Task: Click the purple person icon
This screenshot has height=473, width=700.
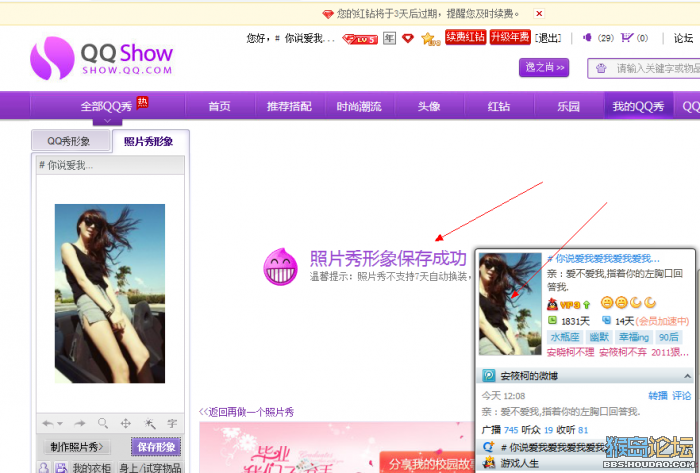Action: coord(43,467)
